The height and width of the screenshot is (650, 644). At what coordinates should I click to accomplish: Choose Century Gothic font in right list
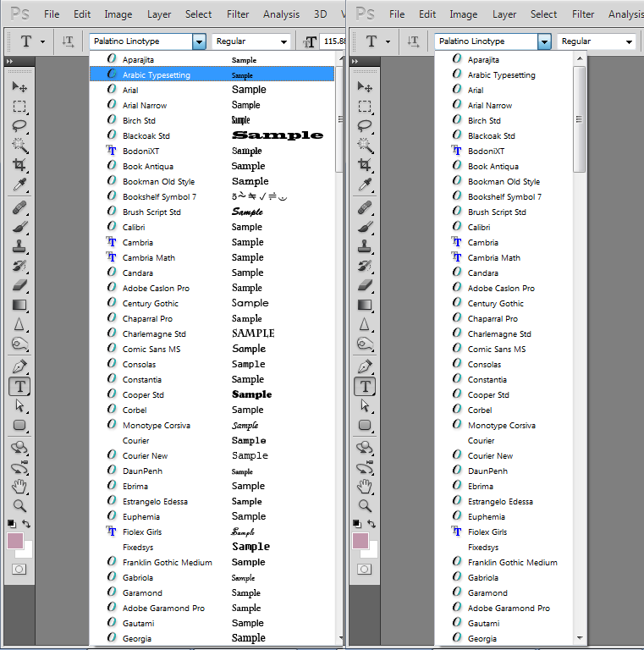[504, 304]
